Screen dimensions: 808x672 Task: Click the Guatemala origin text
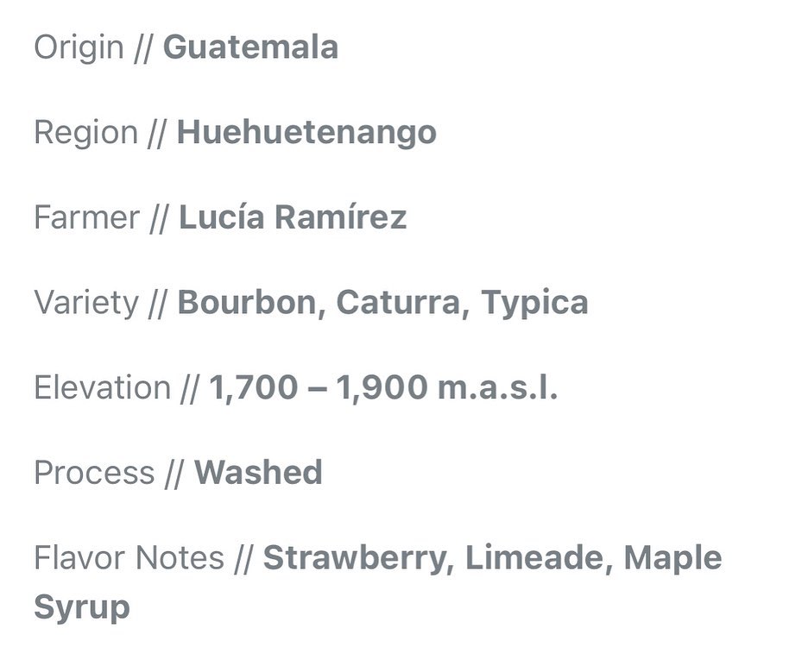250,47
